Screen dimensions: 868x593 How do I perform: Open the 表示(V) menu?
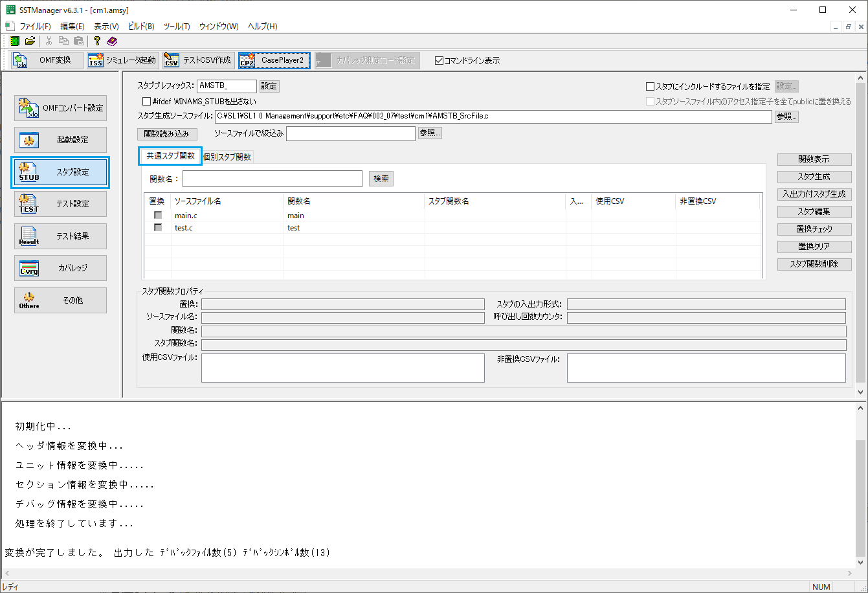(106, 27)
